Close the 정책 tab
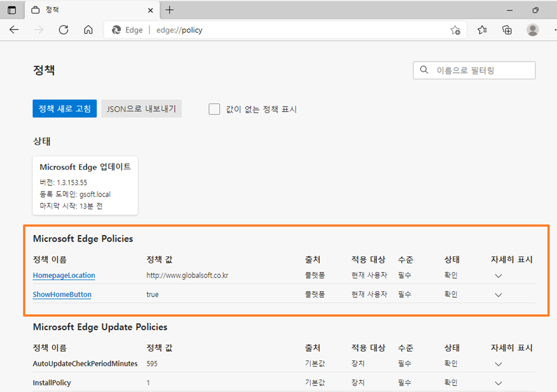 tap(151, 10)
